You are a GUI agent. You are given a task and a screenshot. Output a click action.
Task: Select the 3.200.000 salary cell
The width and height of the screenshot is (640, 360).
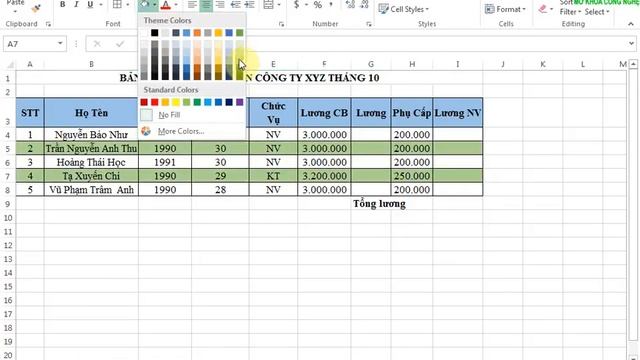point(324,176)
